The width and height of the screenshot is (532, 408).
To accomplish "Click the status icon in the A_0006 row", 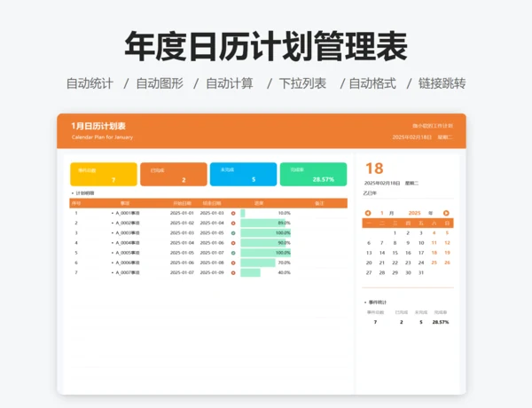I will pyautogui.click(x=233, y=263).
